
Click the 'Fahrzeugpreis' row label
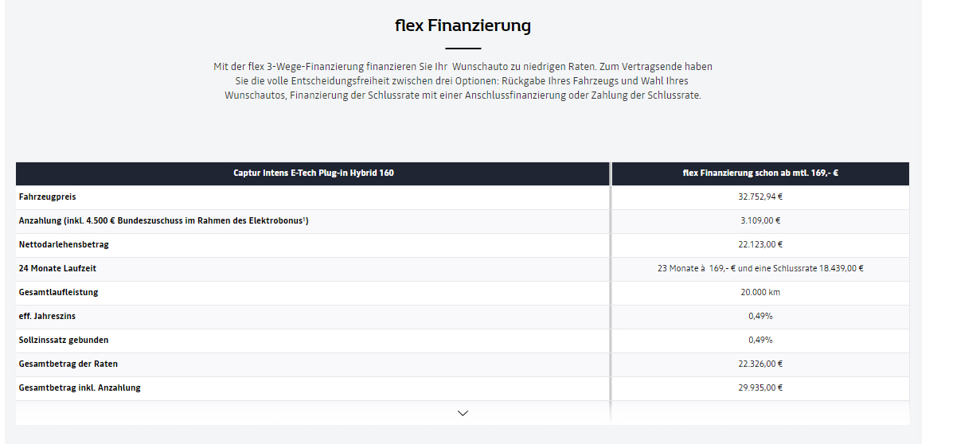pos(48,197)
